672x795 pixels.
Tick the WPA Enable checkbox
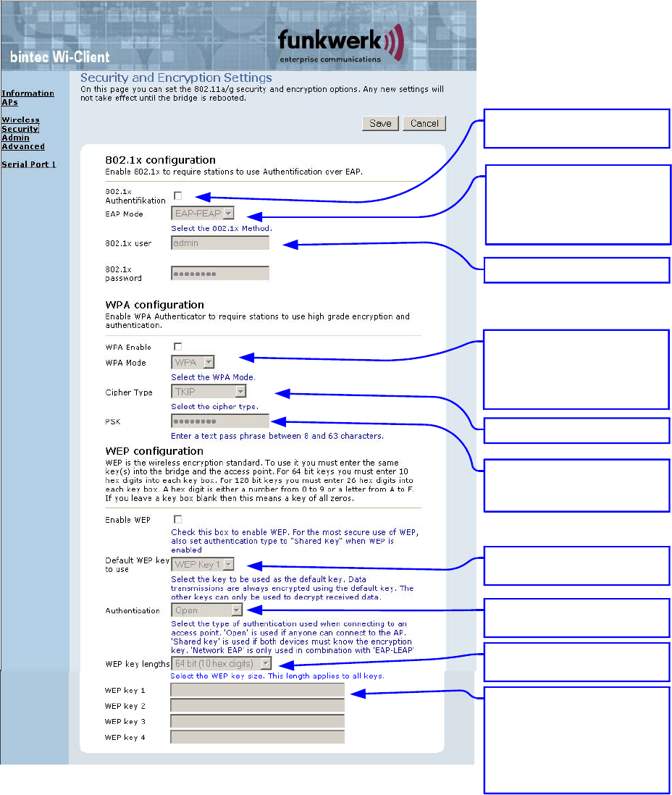pyautogui.click(x=177, y=347)
